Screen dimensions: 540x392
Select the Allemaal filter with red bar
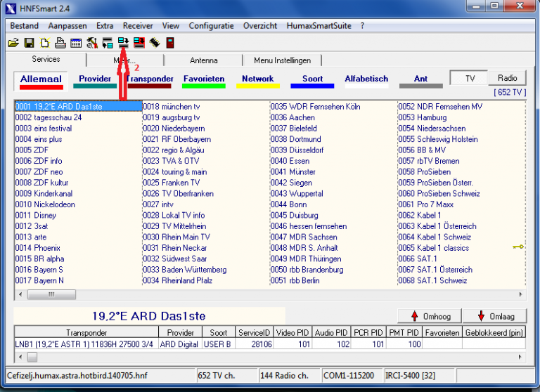(x=41, y=79)
